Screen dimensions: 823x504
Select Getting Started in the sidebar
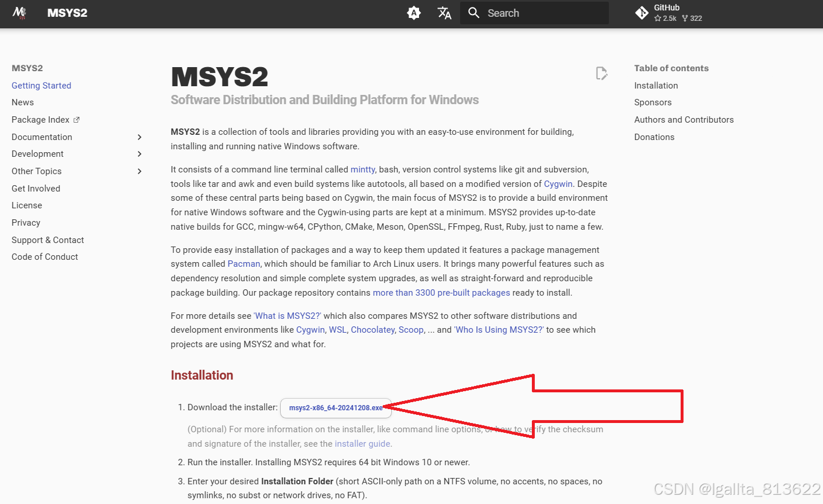coord(41,86)
